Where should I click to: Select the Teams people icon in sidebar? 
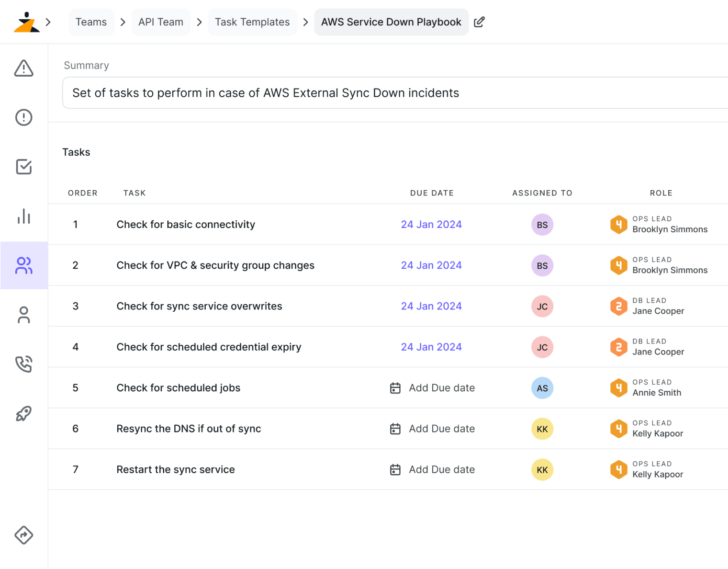pyautogui.click(x=24, y=265)
